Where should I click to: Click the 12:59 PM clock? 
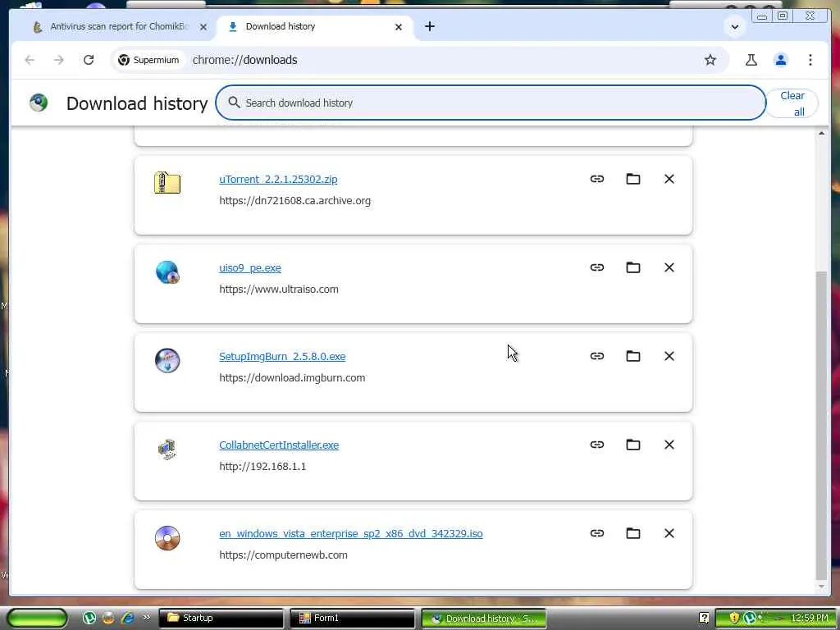point(810,619)
